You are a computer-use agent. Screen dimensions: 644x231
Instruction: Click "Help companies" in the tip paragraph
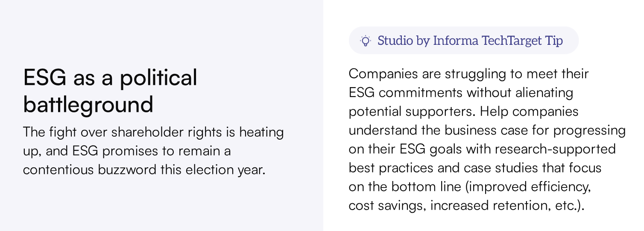[x=529, y=111]
